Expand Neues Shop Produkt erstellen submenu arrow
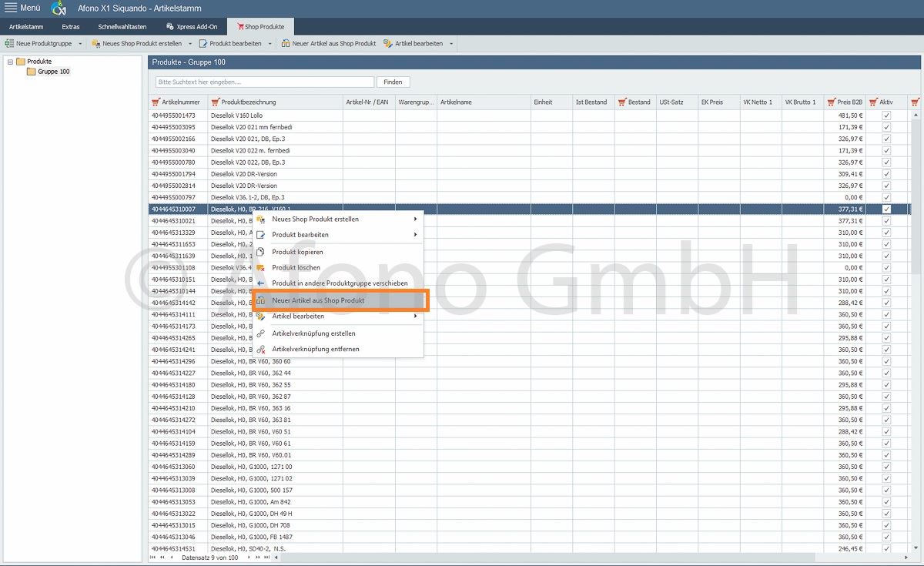Image resolution: width=924 pixels, height=566 pixels. [416, 219]
